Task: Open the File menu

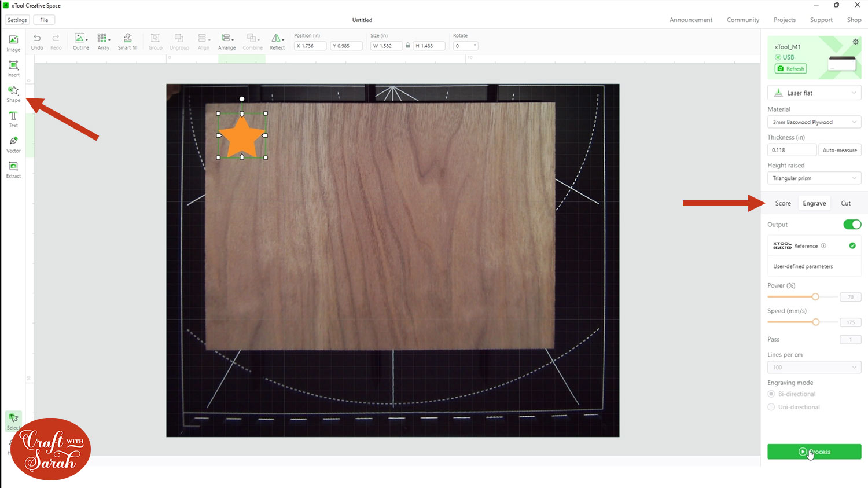Action: [44, 20]
